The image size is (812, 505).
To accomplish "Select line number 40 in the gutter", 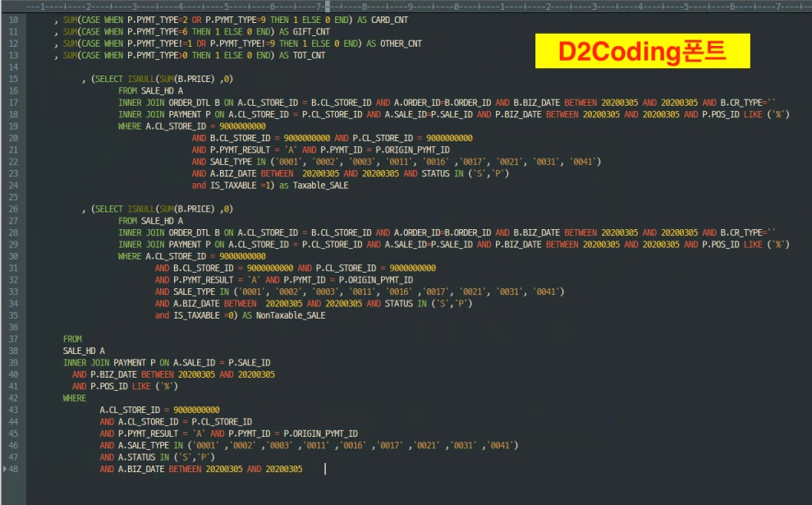I will click(x=13, y=374).
